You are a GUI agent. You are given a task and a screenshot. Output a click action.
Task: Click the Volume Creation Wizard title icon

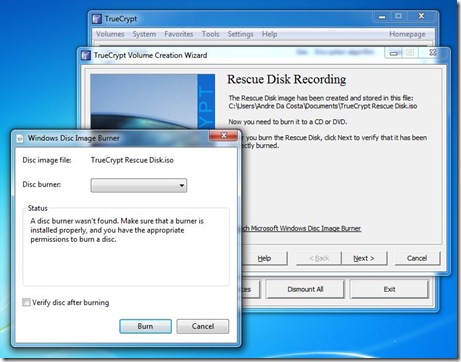point(86,55)
